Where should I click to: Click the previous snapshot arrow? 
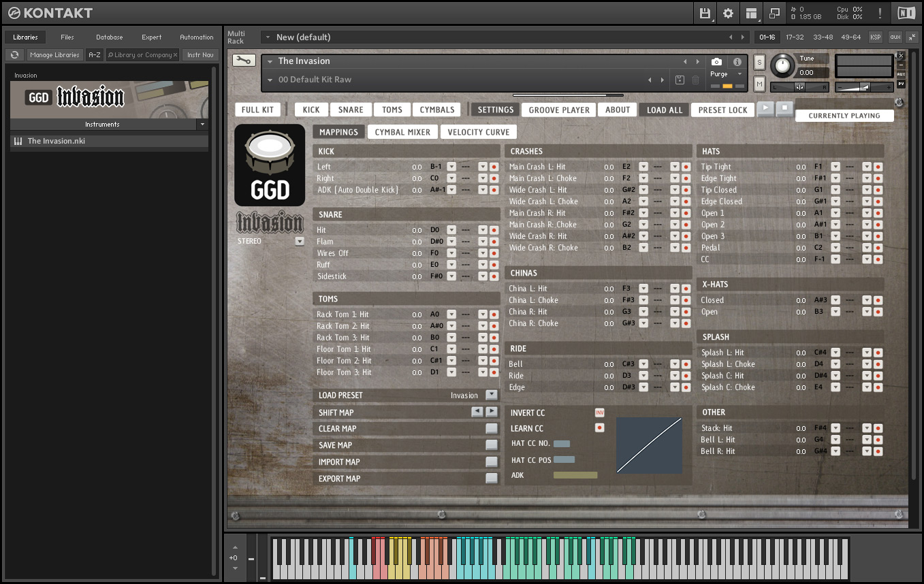[650, 80]
